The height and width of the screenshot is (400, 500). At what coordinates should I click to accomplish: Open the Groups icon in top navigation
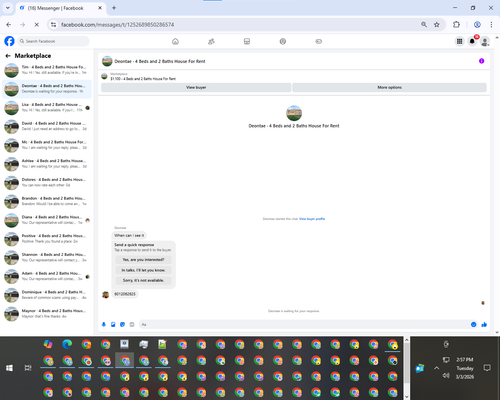pos(283,41)
